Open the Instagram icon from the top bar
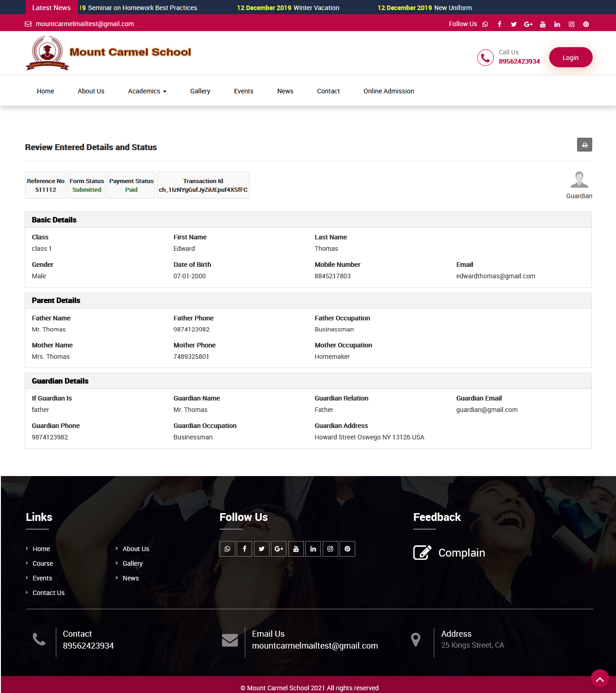Viewport: 616px width, 693px height. click(571, 24)
